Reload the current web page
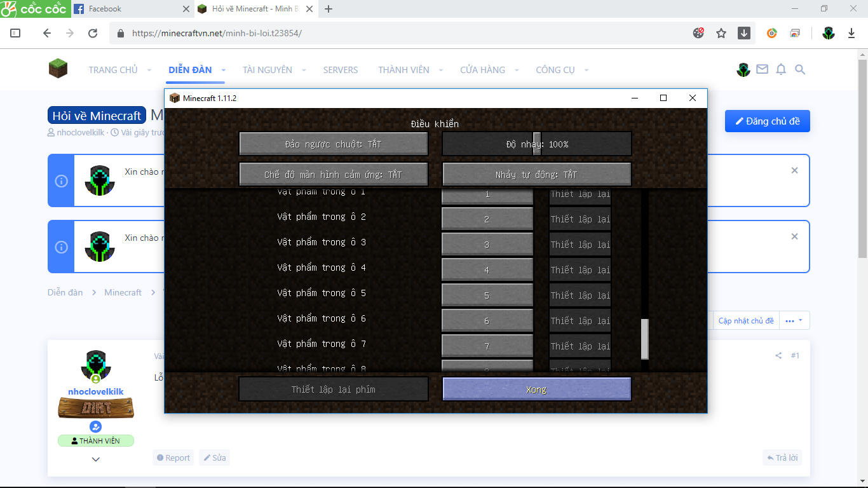Image resolution: width=868 pixels, height=488 pixels. point(93,33)
